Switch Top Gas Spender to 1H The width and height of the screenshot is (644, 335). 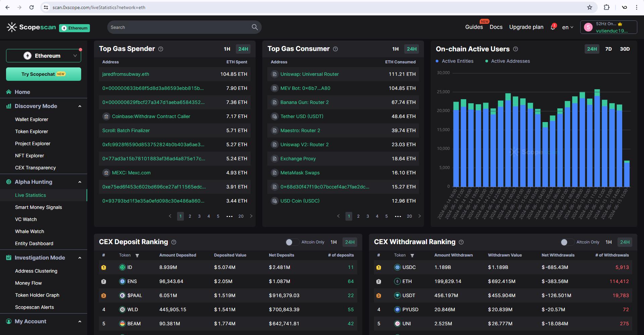(x=227, y=49)
